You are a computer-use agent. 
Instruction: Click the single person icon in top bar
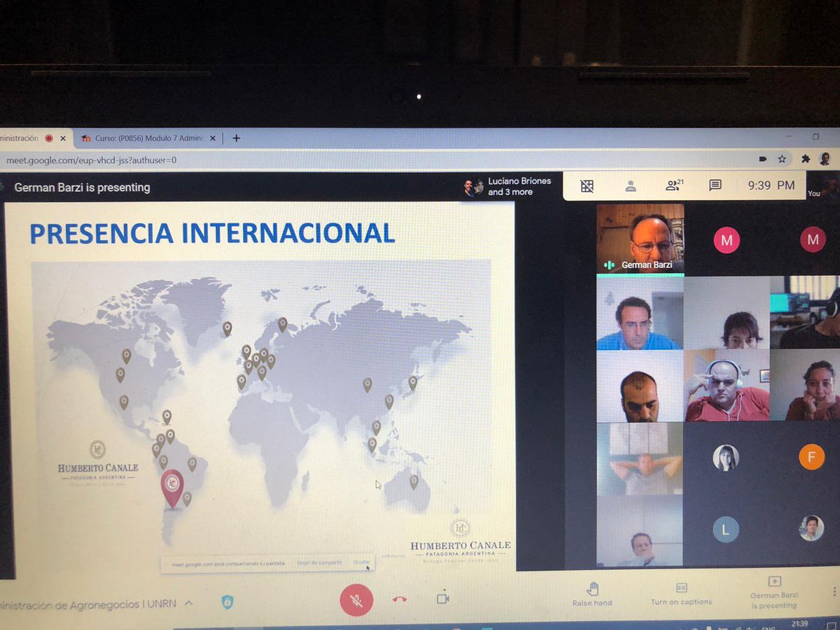pyautogui.click(x=631, y=185)
